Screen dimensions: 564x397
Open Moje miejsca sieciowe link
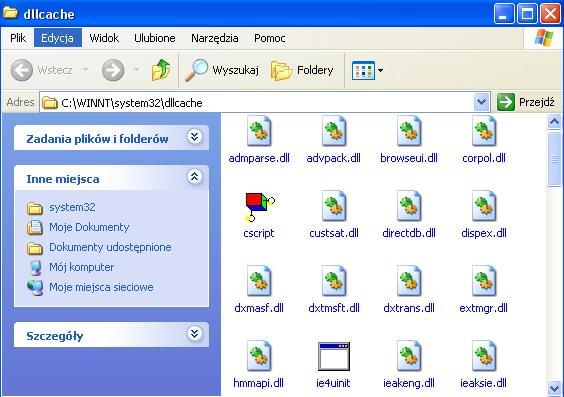(x=101, y=287)
